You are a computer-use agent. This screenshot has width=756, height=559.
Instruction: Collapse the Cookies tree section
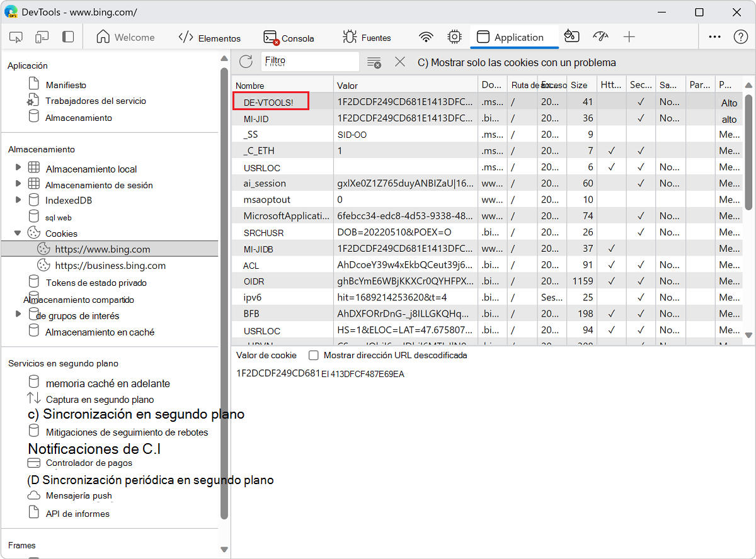[18, 232]
